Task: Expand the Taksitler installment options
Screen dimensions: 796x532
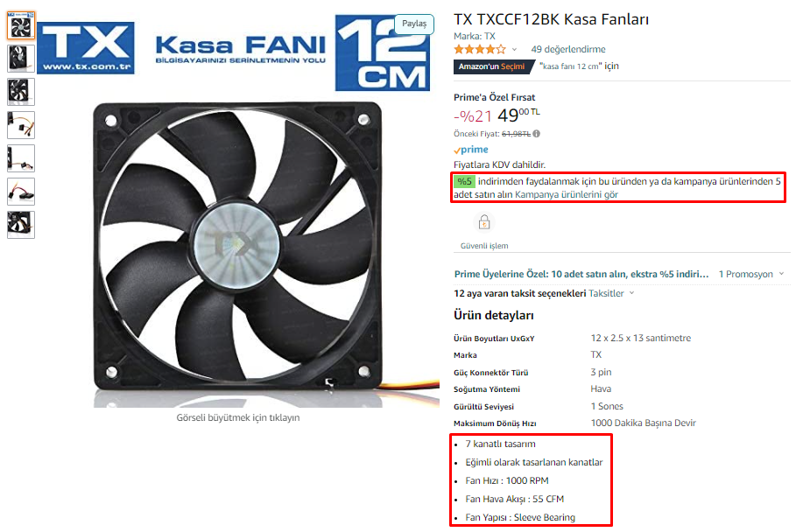Action: 611,293
